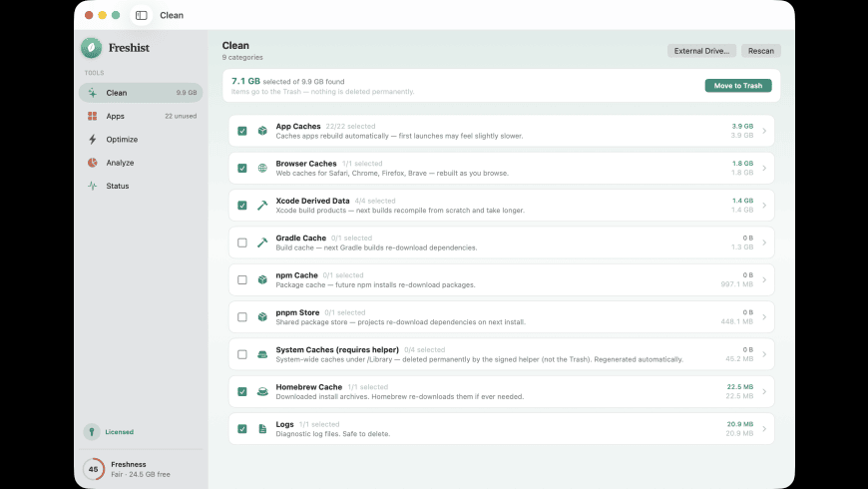This screenshot has height=489, width=868.
Task: Click the Browser Caches globe icon
Action: [x=262, y=168]
